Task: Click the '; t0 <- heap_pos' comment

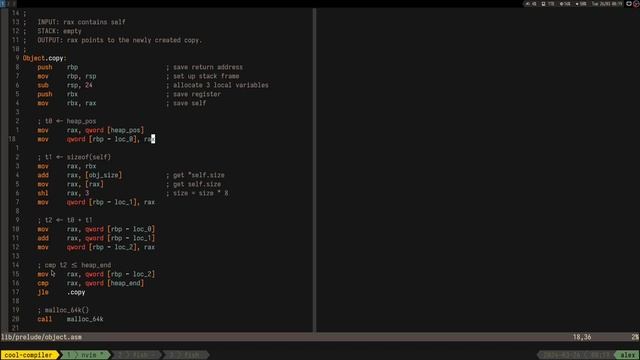Action: pyautogui.click(x=67, y=121)
